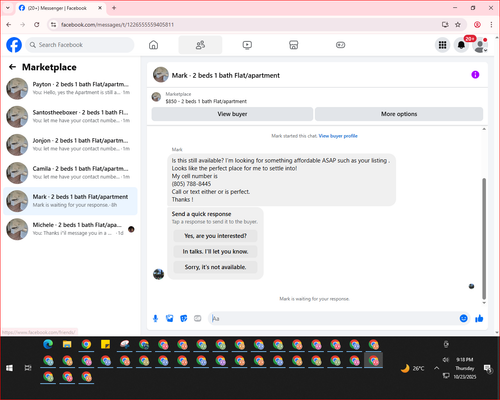
Task: Record a voice clip with microphone icon
Action: coord(155,319)
